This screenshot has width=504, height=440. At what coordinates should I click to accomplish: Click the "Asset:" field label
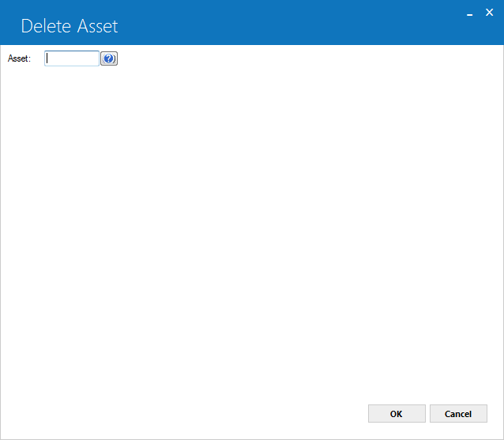tap(19, 58)
